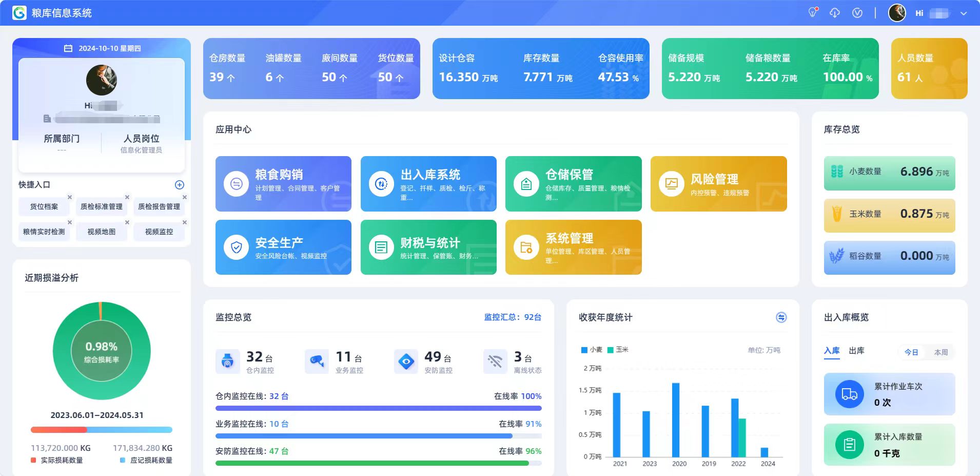Open the notification bulb icon in header

(x=812, y=13)
